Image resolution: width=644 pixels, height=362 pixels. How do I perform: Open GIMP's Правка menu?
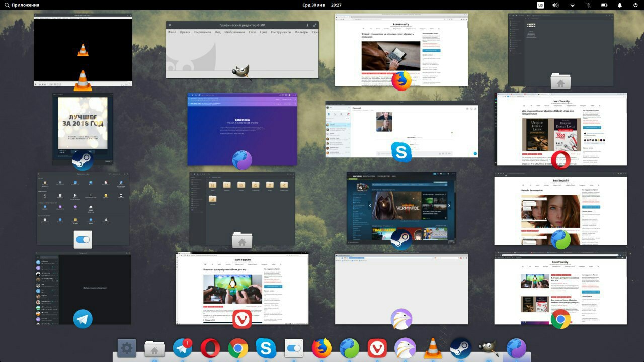pyautogui.click(x=185, y=32)
